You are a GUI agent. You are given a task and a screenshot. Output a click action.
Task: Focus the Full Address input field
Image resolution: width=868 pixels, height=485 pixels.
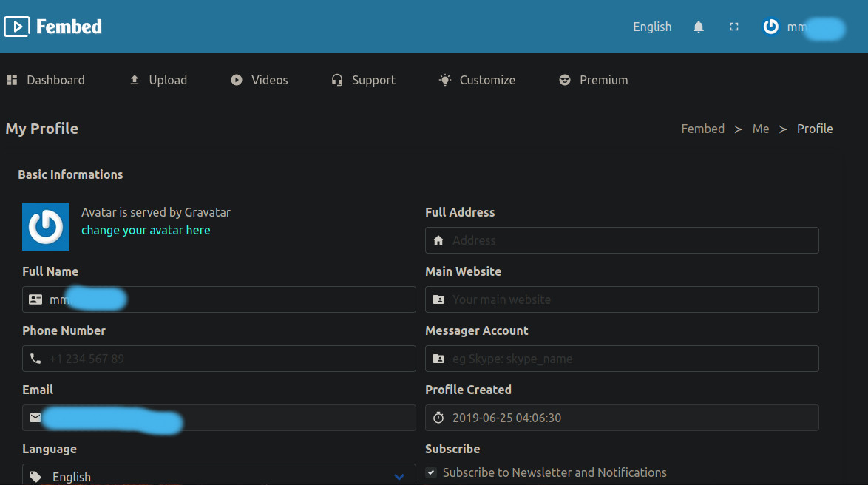coord(622,240)
